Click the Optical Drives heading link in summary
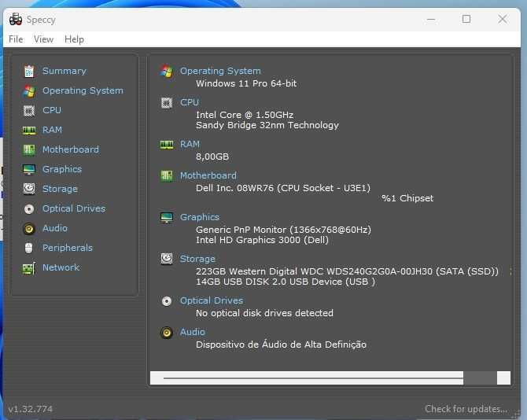Image resolution: width=527 pixels, height=420 pixels. point(212,300)
